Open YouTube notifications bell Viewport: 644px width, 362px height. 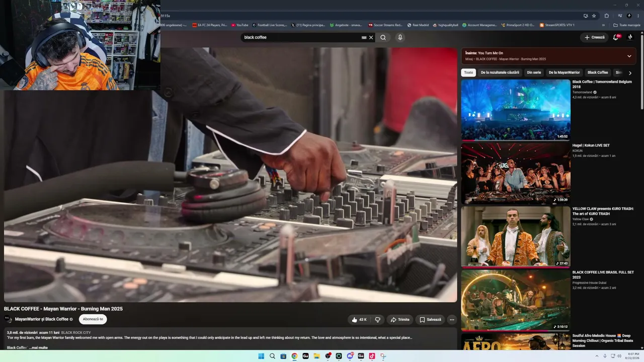[616, 37]
